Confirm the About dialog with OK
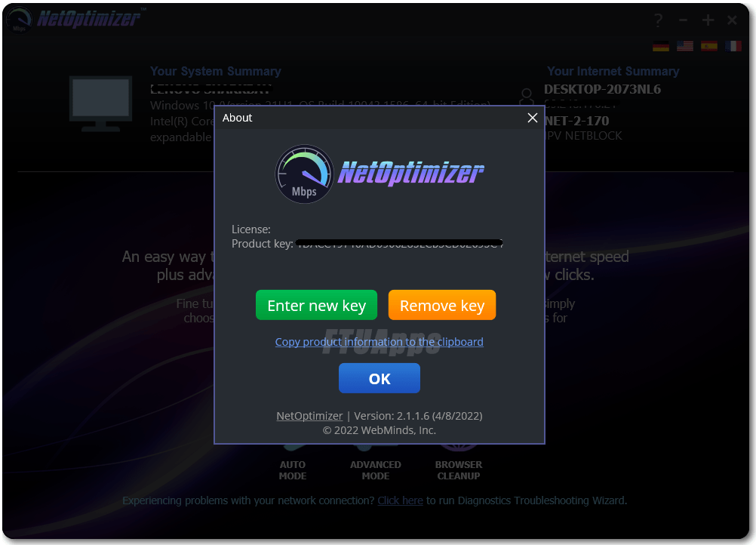 point(380,378)
